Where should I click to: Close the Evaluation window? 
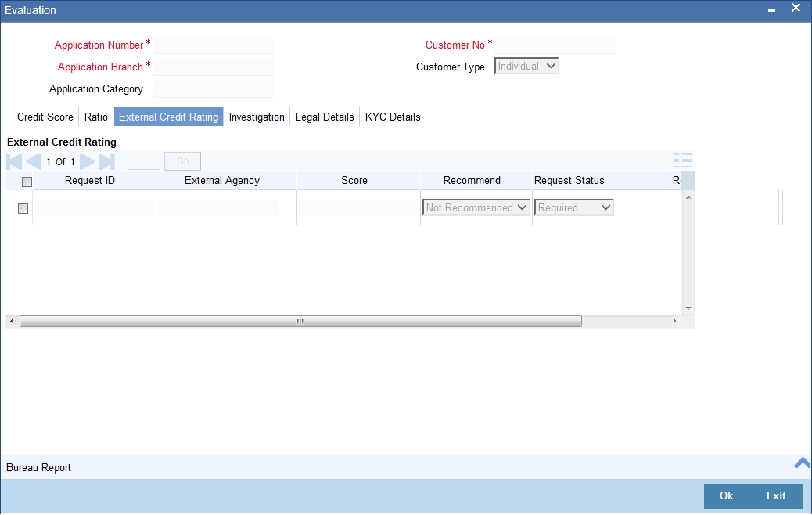(x=796, y=8)
